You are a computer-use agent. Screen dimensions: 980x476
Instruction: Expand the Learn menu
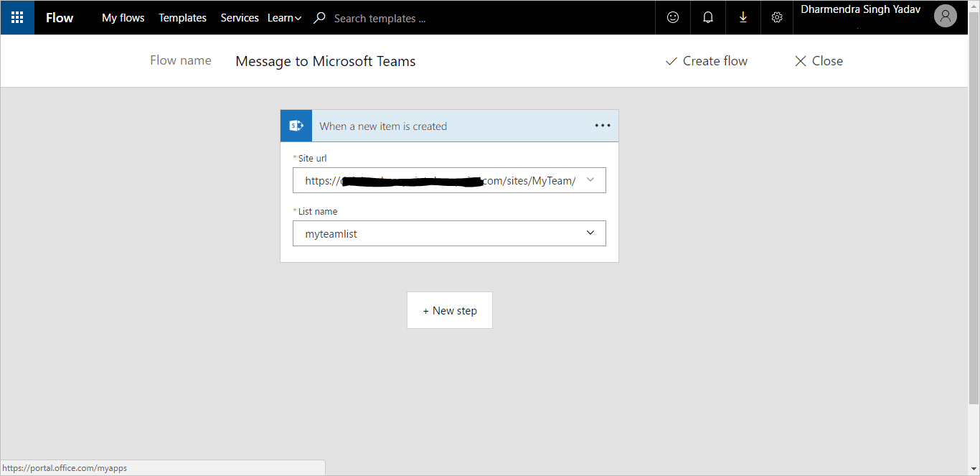pos(284,17)
